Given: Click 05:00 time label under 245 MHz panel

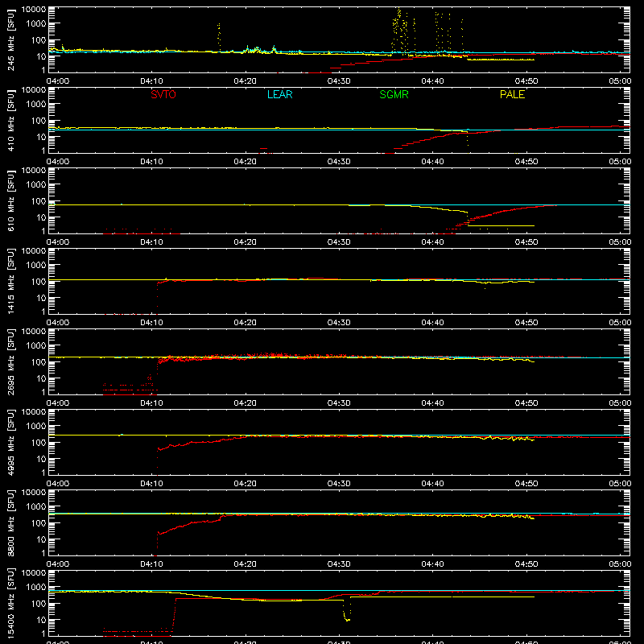Looking at the screenshot, I should click(620, 81).
